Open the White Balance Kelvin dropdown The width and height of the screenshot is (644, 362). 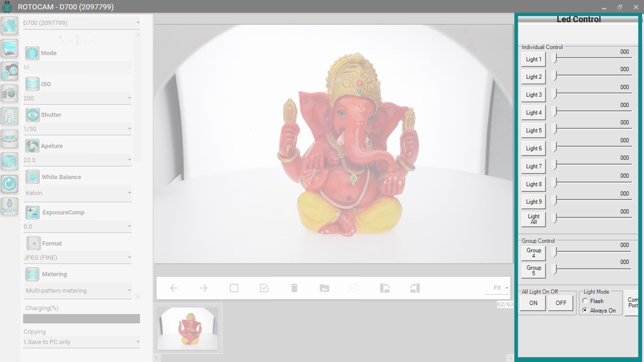click(77, 193)
